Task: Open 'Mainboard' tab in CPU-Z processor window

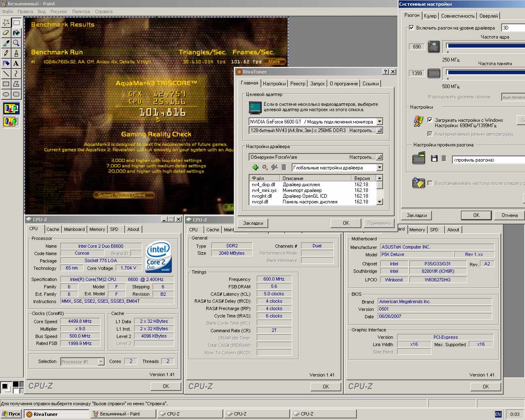Action: coord(74,230)
